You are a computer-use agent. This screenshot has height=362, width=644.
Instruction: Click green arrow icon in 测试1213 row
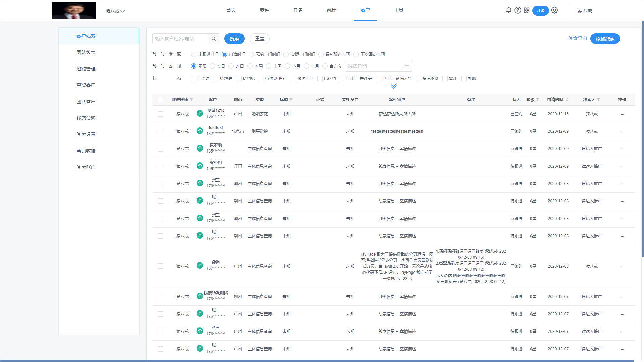(x=200, y=113)
